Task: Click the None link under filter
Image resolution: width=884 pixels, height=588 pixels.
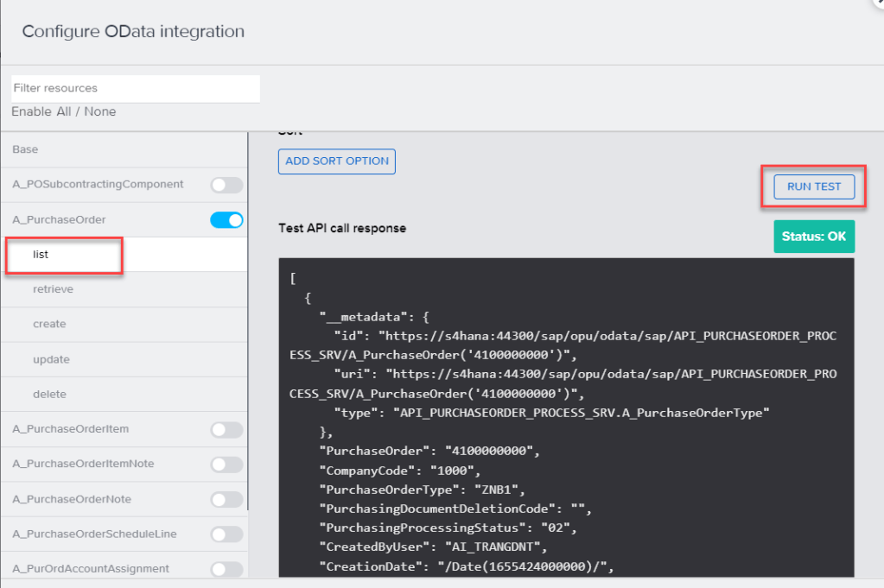Action: coord(100,112)
